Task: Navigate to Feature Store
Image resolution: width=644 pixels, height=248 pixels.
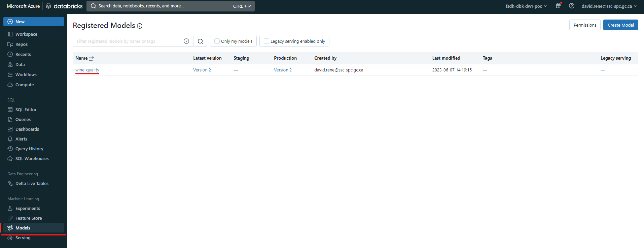Action: tap(29, 218)
